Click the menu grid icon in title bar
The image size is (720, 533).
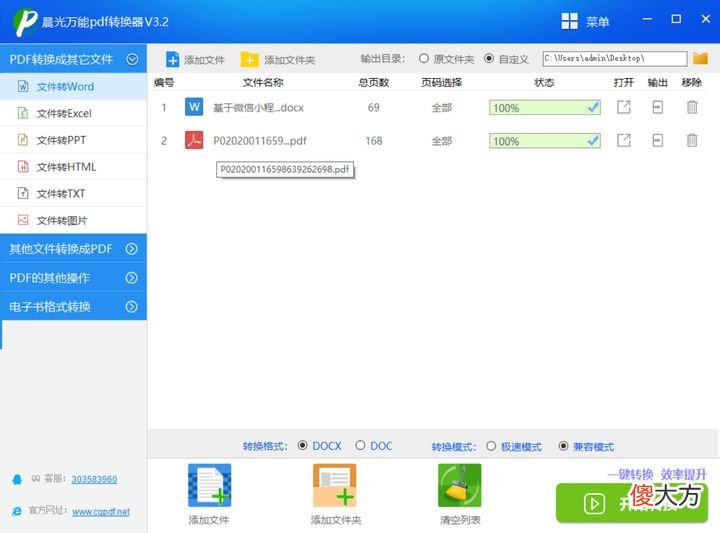point(569,21)
